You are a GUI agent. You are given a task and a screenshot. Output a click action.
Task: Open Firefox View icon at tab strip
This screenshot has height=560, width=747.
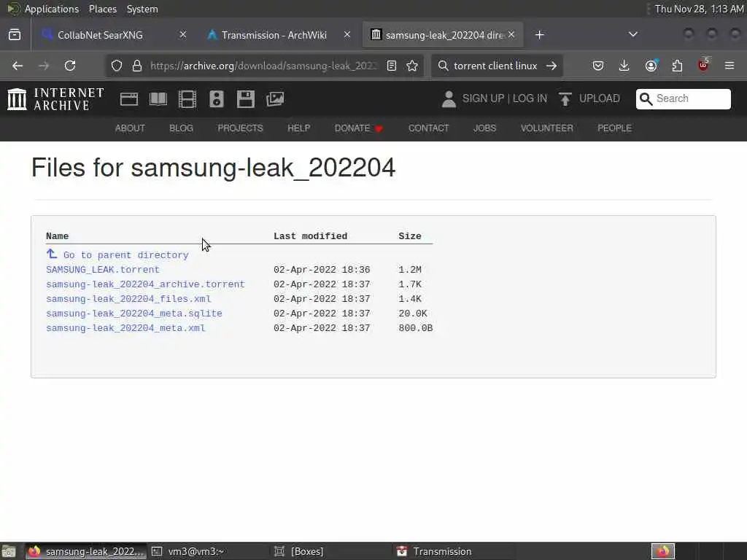click(15, 35)
